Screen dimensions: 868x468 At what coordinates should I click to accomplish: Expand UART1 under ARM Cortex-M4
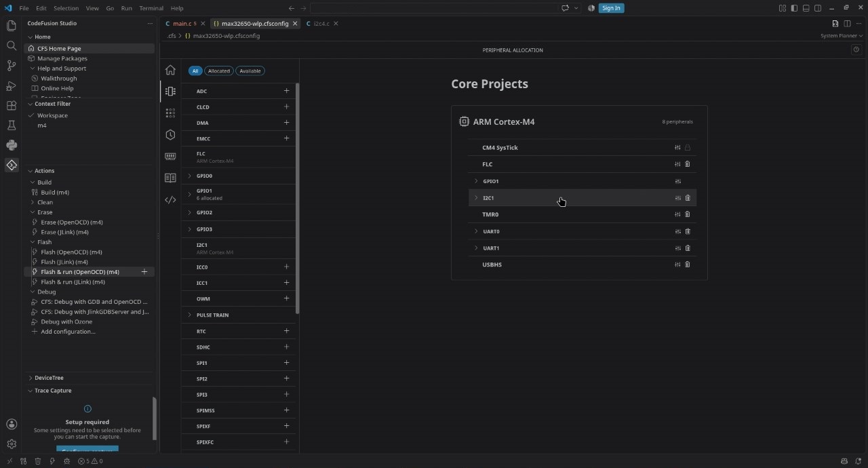point(476,248)
